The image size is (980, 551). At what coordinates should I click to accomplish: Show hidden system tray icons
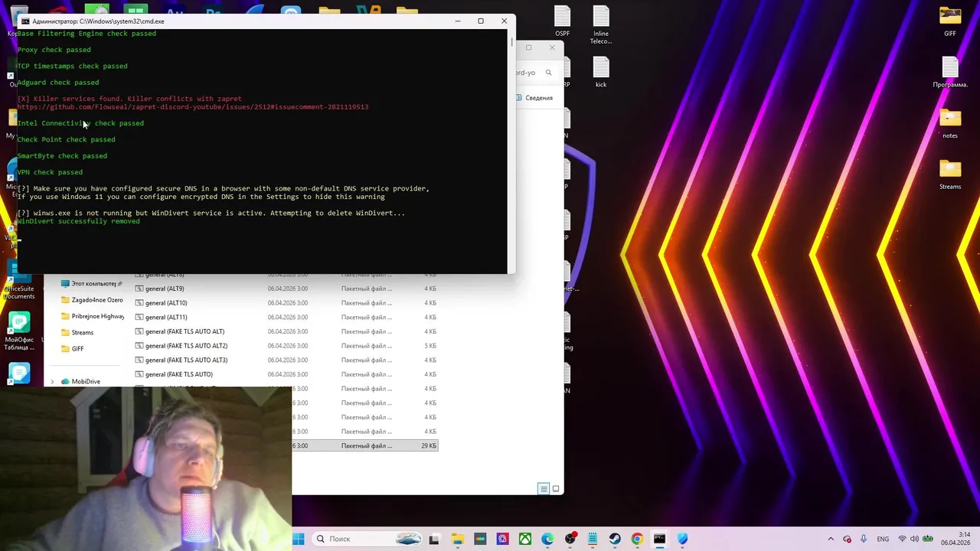click(x=831, y=539)
